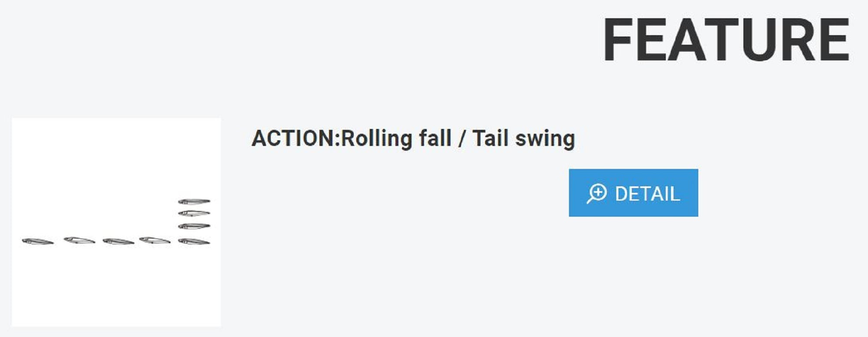Click the magnifier plus icon on DETAIL
Viewport: 868px width, 337px height.
597,193
